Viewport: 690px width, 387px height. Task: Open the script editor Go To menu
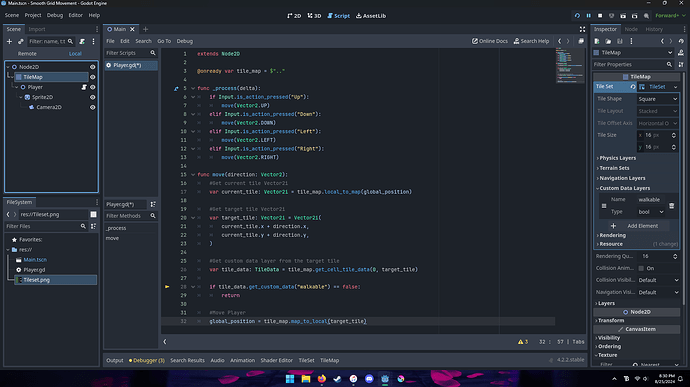coord(164,41)
